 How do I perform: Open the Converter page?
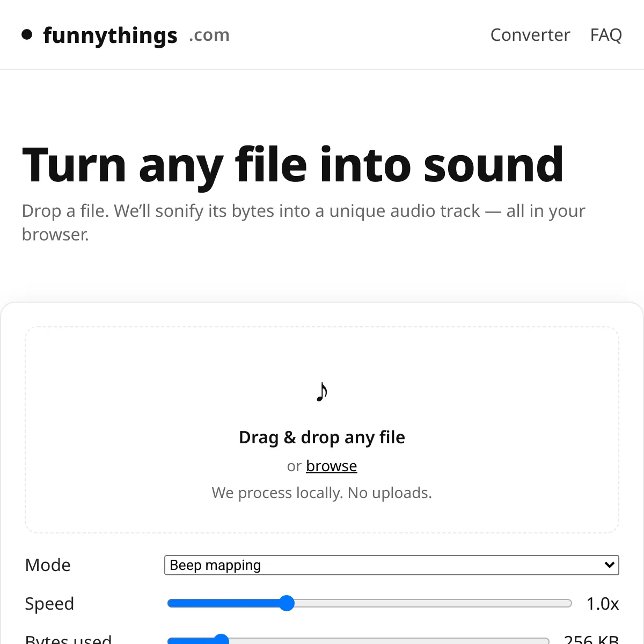(x=530, y=34)
